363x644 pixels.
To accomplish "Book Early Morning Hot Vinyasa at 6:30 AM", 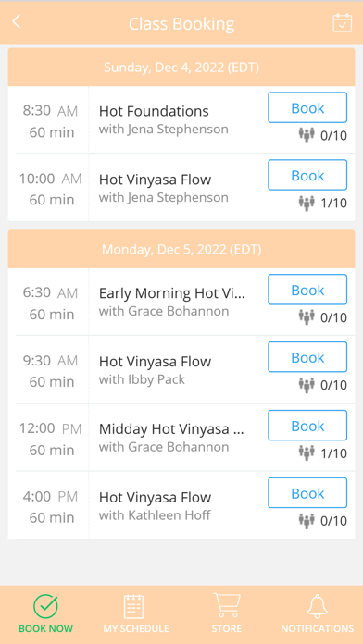I will coord(307,290).
